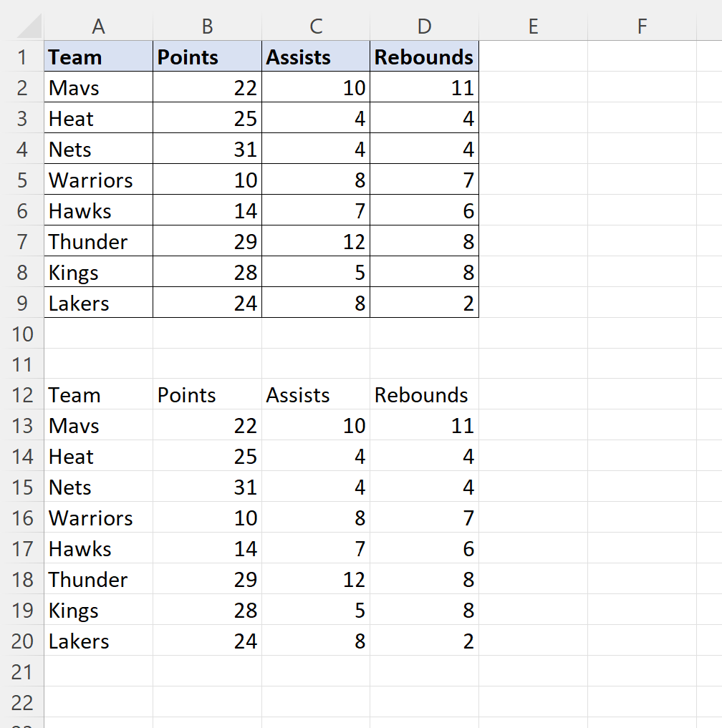Viewport: 722px width, 728px height.
Task: Click cell B4 containing 31
Action: (207, 150)
